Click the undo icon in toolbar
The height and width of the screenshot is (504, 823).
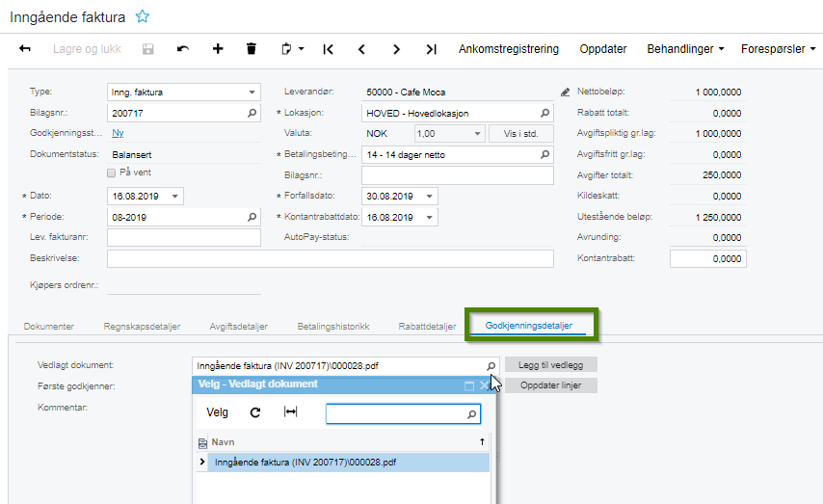pos(183,48)
